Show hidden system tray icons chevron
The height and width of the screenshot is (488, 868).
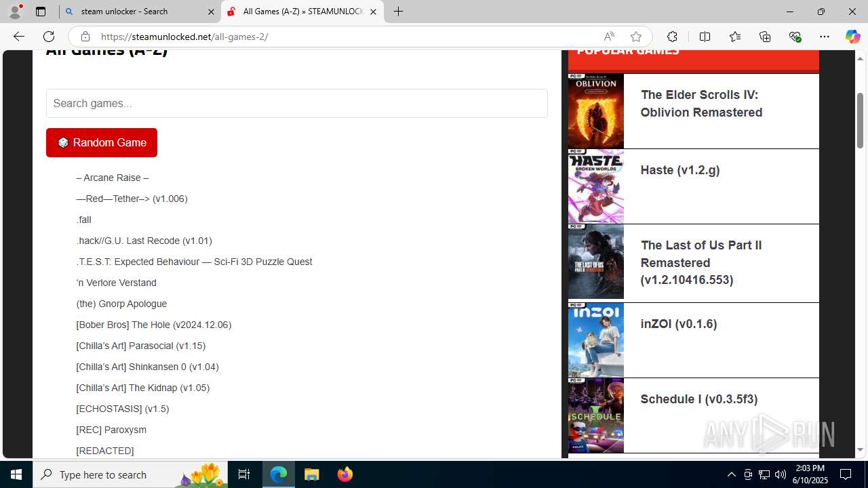(731, 474)
